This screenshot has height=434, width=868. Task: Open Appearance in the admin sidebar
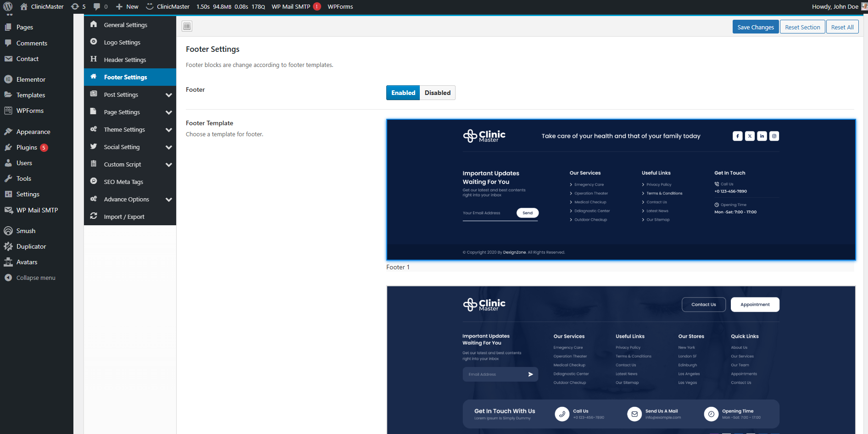coord(33,132)
